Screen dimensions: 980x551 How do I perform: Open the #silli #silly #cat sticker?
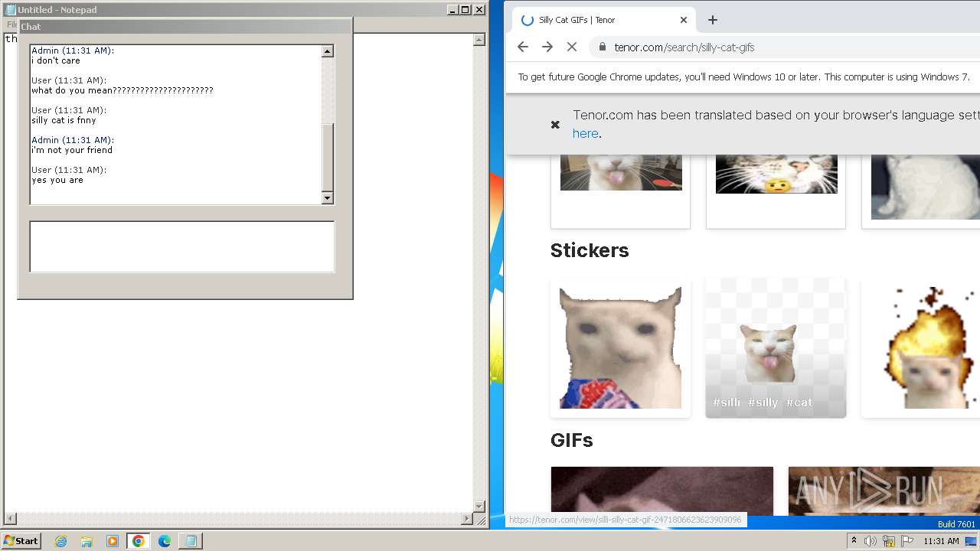coord(776,348)
